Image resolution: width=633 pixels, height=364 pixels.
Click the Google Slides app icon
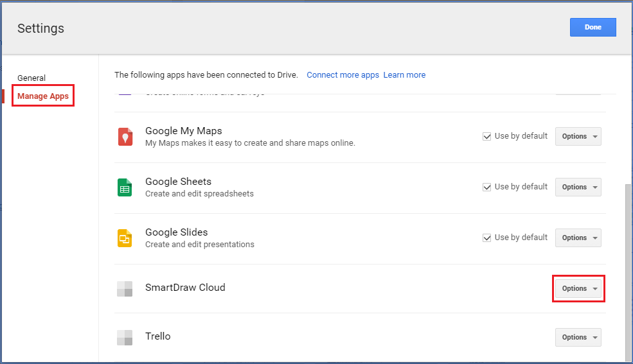pos(125,238)
